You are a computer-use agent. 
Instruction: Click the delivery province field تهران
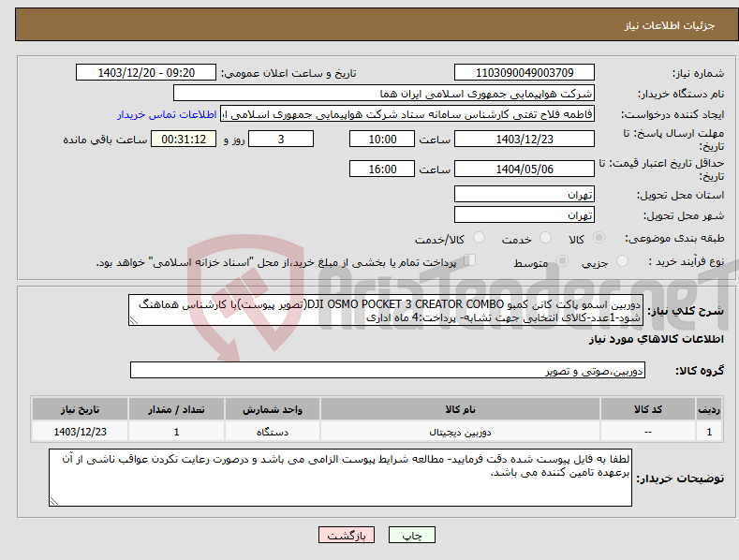coord(525,194)
